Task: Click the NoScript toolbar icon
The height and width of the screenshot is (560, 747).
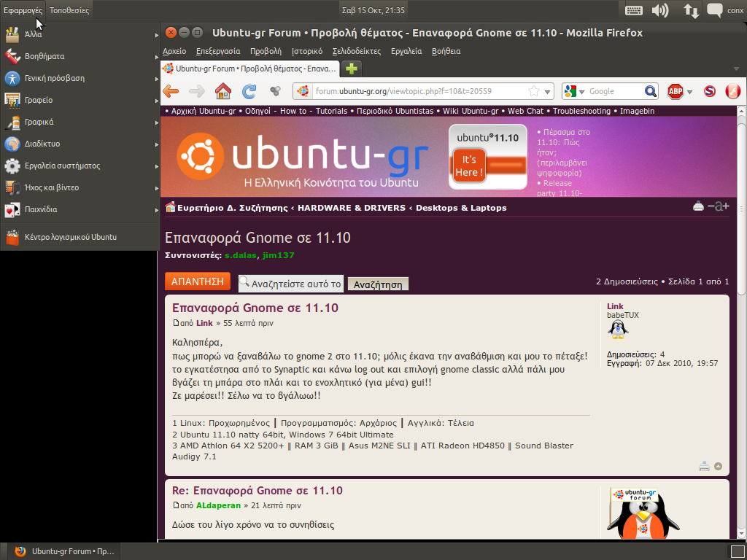Action: tap(709, 91)
